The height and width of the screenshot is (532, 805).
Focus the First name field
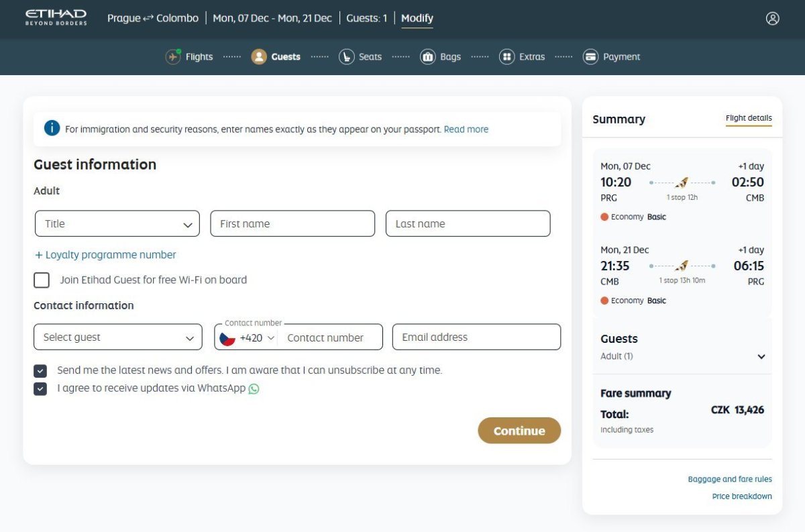(x=292, y=223)
